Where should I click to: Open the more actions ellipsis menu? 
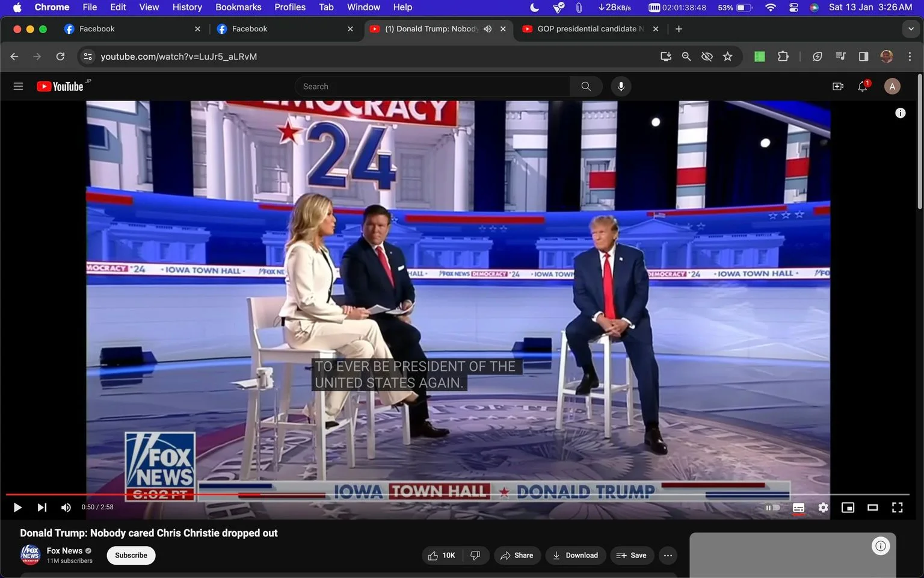(x=668, y=555)
